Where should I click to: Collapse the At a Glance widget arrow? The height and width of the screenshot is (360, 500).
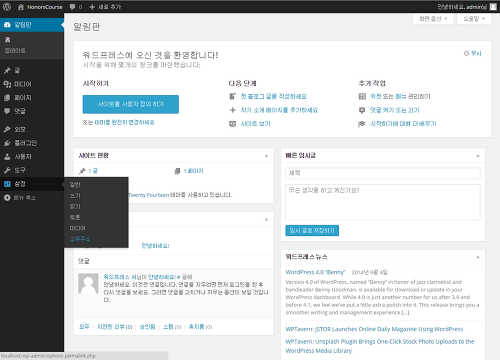[266, 156]
